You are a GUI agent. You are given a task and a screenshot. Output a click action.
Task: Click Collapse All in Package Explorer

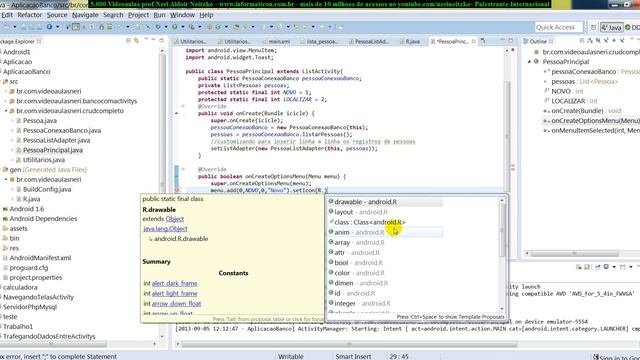pos(128,41)
